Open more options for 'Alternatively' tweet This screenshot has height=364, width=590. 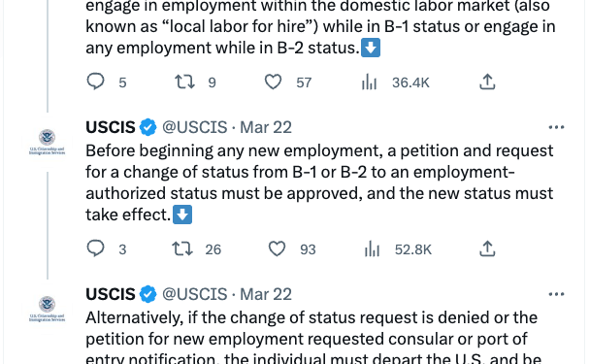click(556, 294)
